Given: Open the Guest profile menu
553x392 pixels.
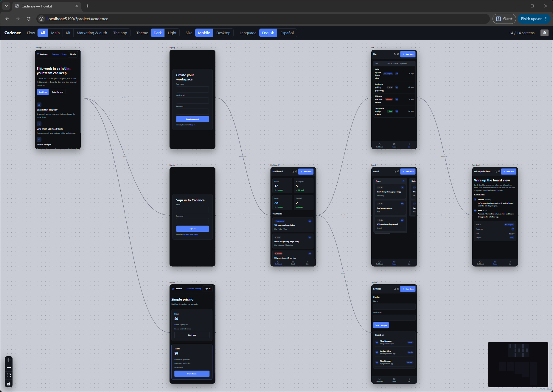Looking at the screenshot, I should click(504, 19).
